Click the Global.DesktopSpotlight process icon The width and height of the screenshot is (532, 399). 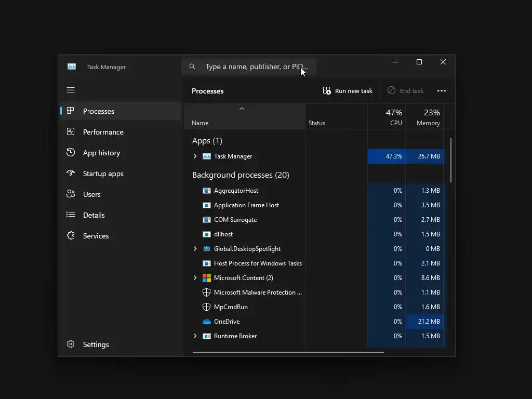(x=207, y=249)
